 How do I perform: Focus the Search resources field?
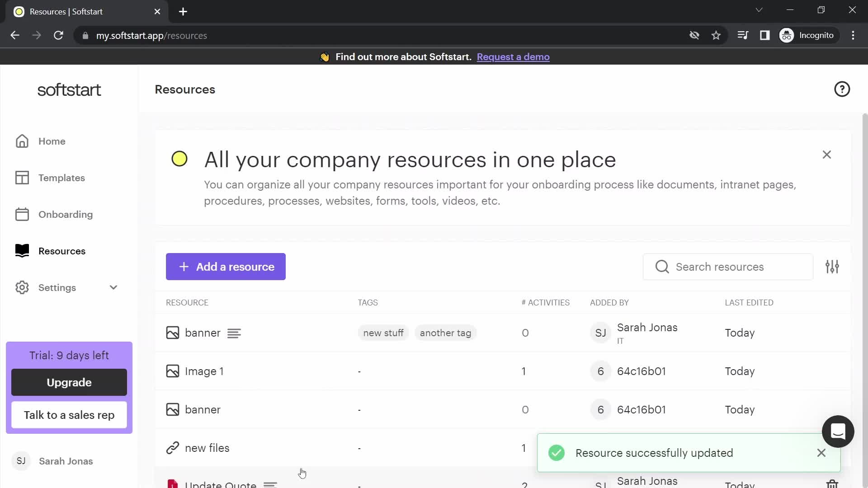click(x=728, y=267)
